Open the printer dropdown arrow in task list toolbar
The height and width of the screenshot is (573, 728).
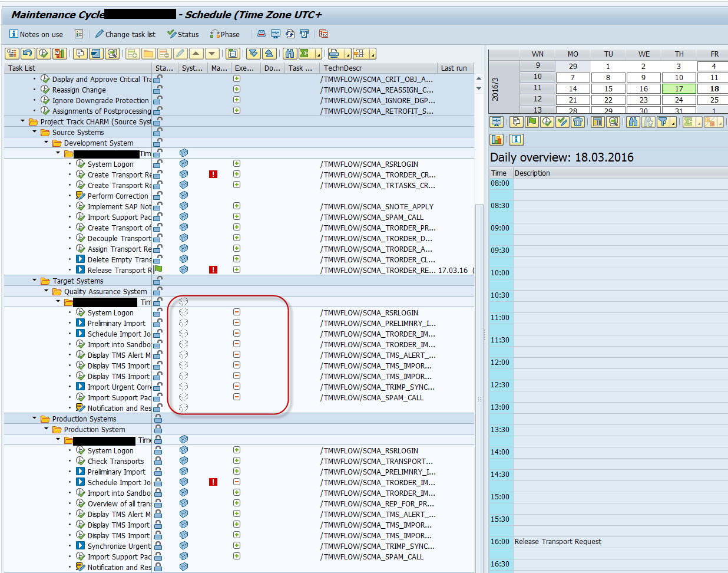pos(347,54)
